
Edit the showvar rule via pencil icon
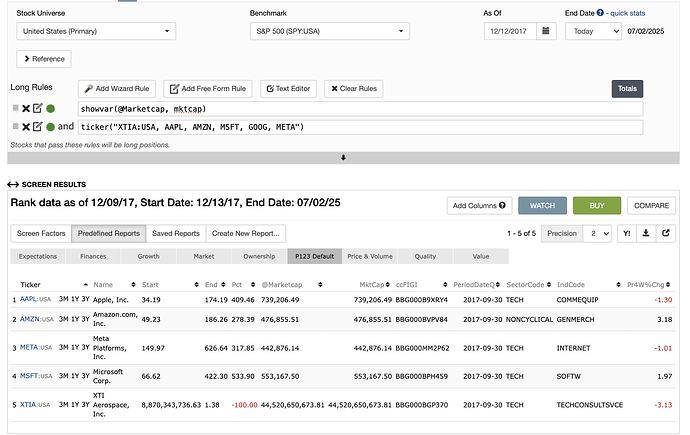[x=37, y=108]
